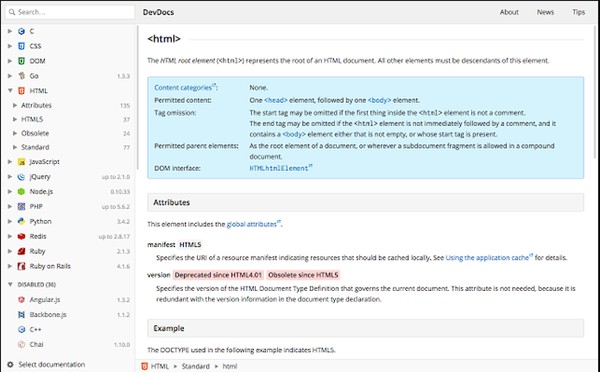Expand the Standard sublist arrow
Viewport: 600px width, 372px height.
[15, 147]
